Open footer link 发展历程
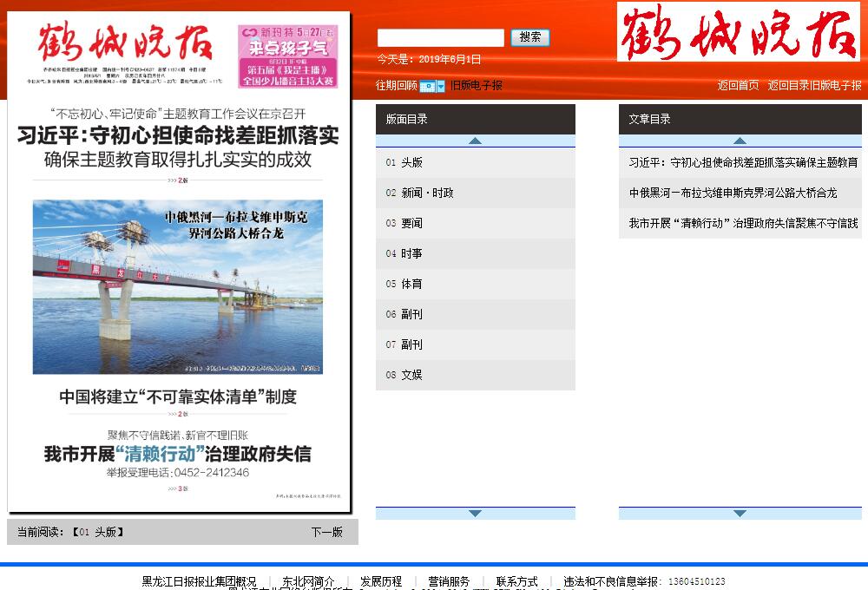This screenshot has height=590, width=868. 381,581
